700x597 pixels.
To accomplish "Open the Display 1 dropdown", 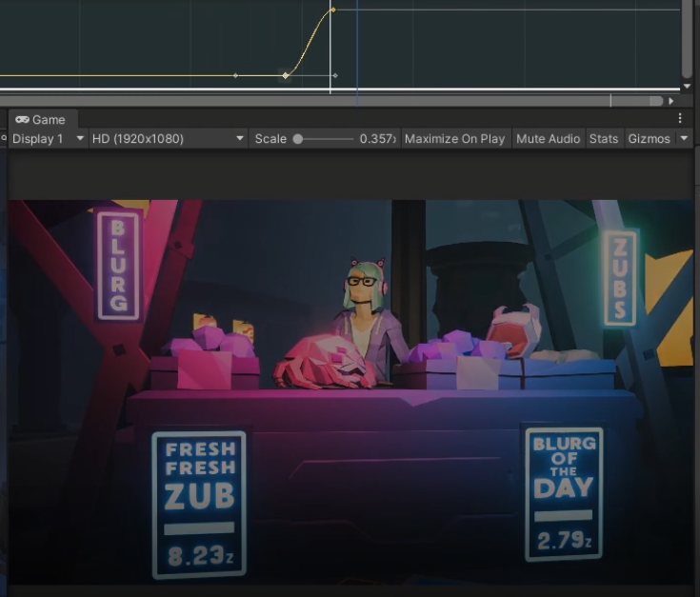I will (48, 139).
